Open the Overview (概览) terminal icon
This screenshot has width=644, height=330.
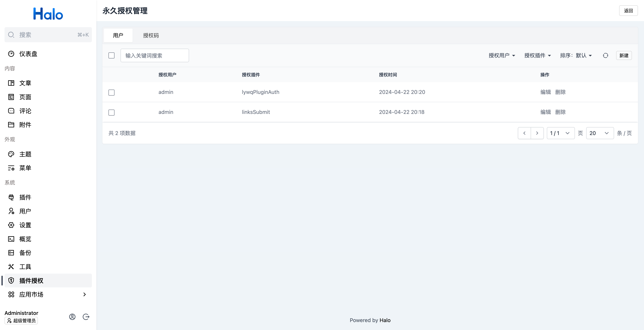(11, 239)
